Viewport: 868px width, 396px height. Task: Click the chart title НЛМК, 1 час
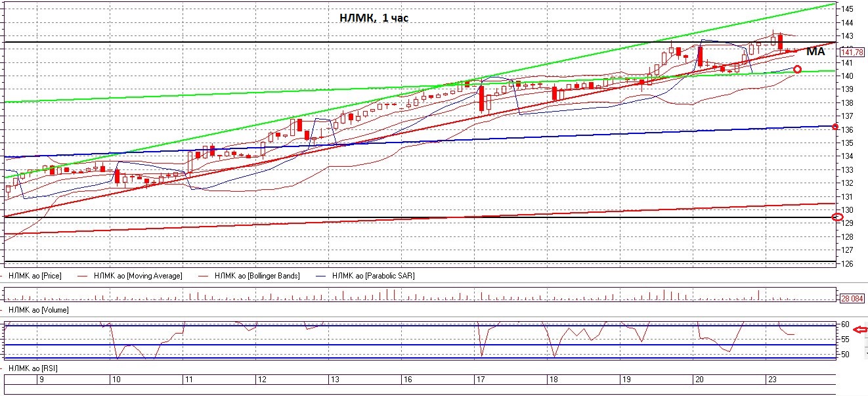click(374, 18)
